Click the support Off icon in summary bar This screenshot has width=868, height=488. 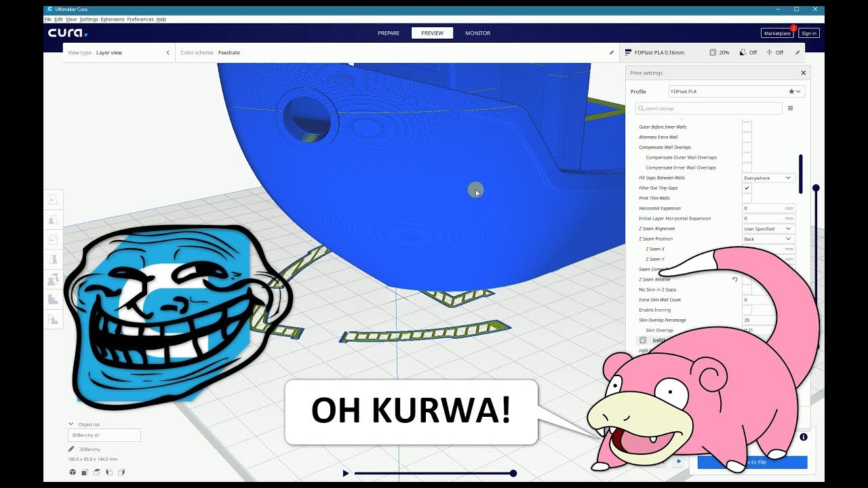[743, 52]
